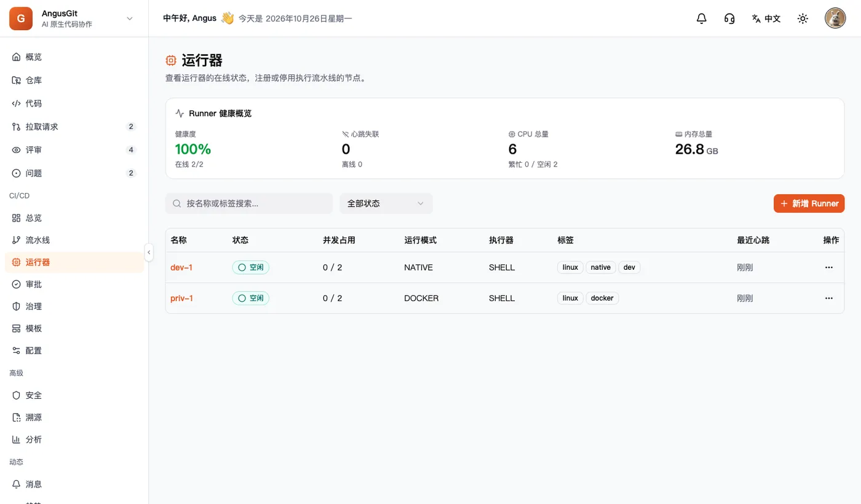Open the 中文 language selector
Image resolution: width=861 pixels, height=504 pixels.
(x=766, y=18)
